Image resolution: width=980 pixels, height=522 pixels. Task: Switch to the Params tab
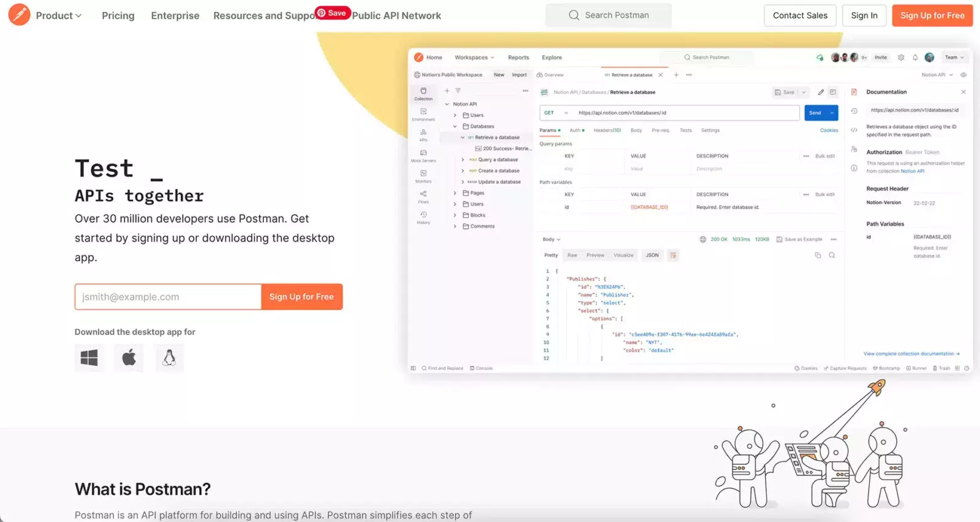(x=549, y=130)
